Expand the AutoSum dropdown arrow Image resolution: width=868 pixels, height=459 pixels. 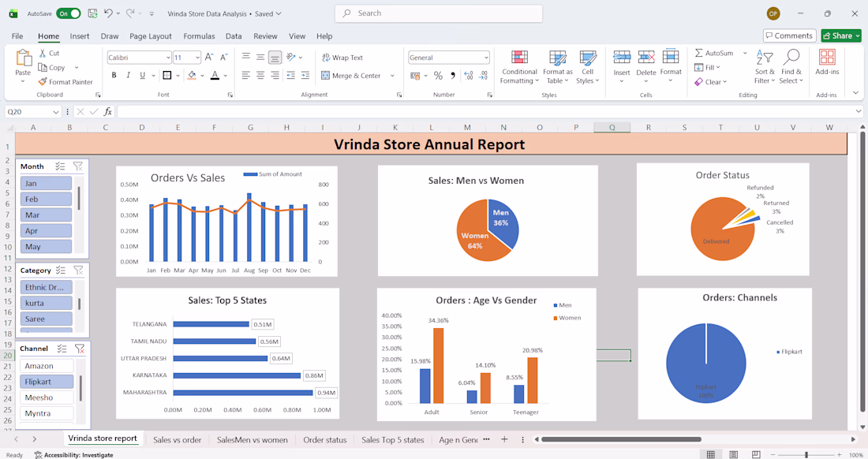pyautogui.click(x=745, y=53)
